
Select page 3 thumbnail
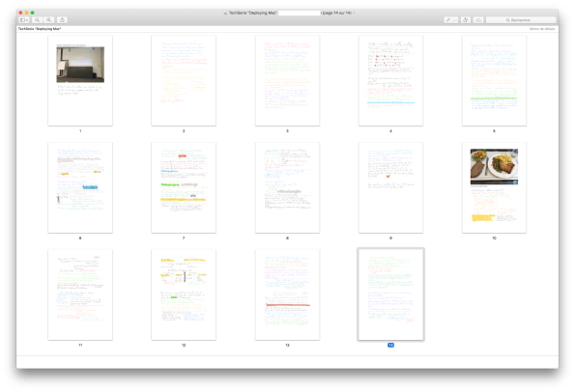pyautogui.click(x=288, y=80)
